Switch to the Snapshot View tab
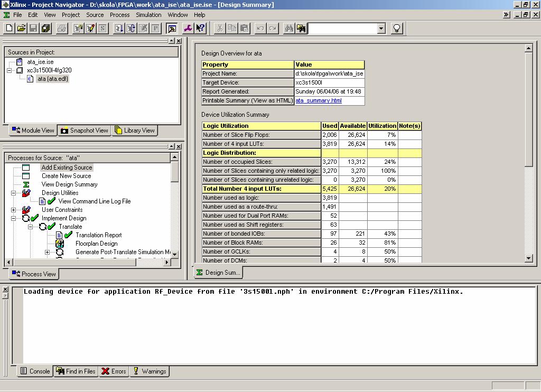Viewport: 541px width, 392px height. click(85, 130)
